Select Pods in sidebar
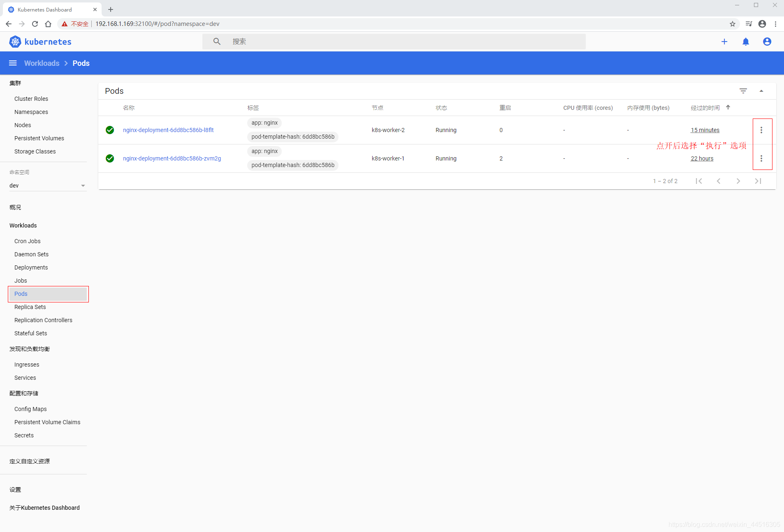 tap(48, 294)
